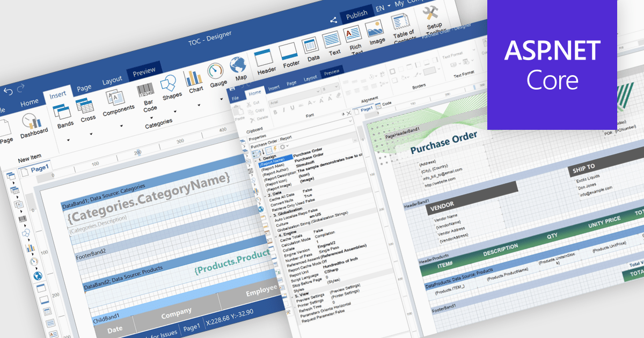The height and width of the screenshot is (338, 644).
Task: Insert Bands from TOC Designer ribbon
Action: pos(63,116)
